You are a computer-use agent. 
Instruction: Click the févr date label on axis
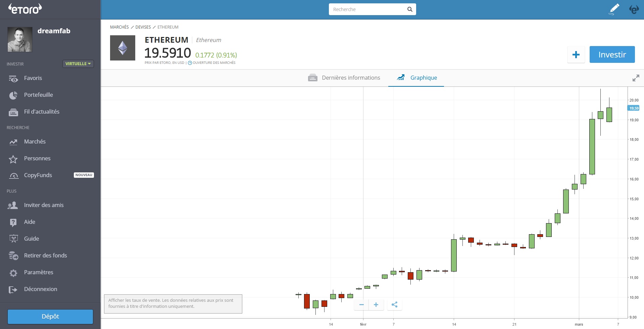[x=363, y=324]
